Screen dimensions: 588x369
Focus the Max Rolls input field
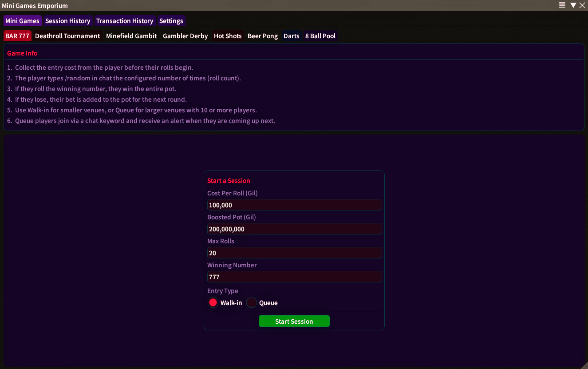click(294, 253)
